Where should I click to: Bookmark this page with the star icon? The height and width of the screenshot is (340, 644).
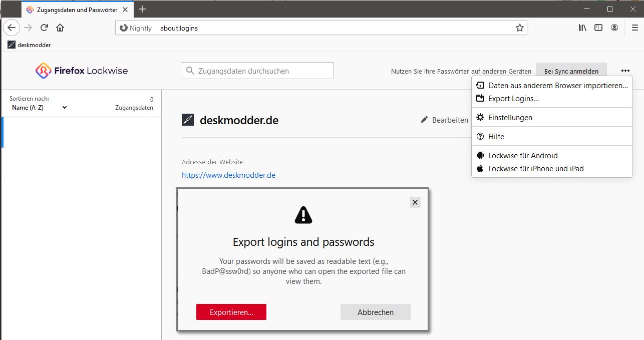[x=520, y=28]
